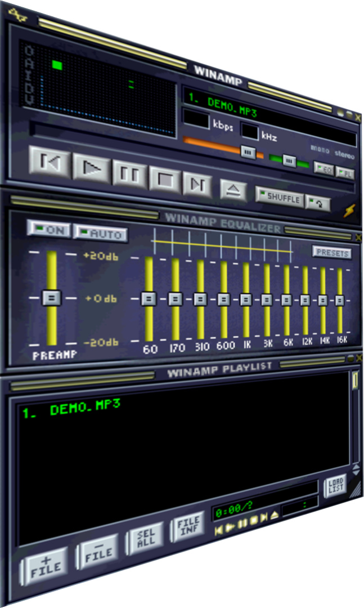Click the O options letter in the clutterbar

[29, 51]
